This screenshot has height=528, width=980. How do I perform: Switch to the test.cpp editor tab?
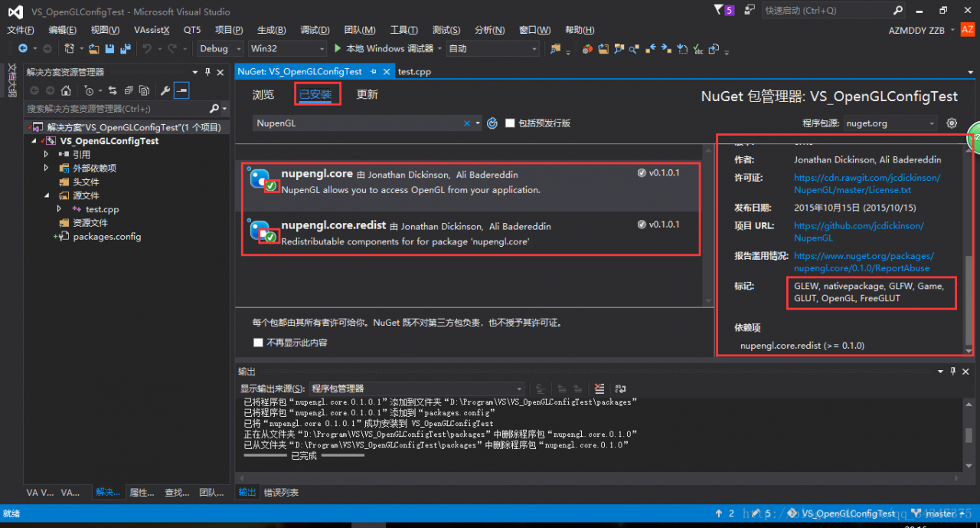click(x=414, y=71)
